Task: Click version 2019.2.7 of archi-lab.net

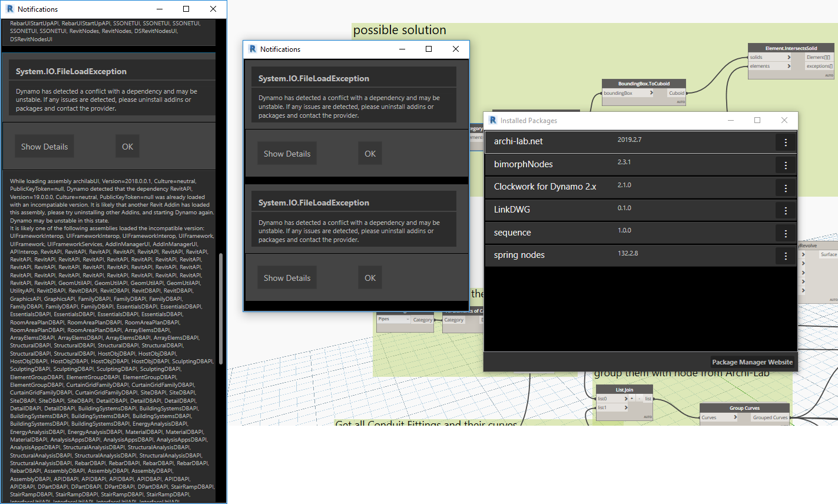Action: [x=630, y=140]
